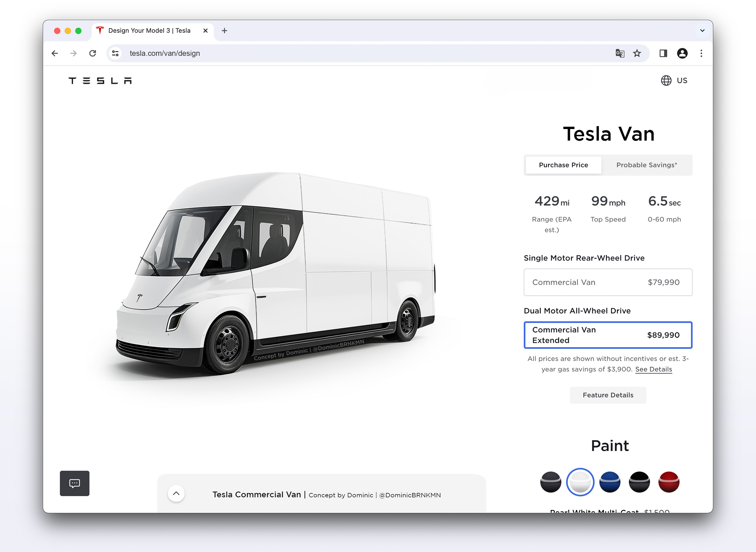
Task: Open the Chrome three-dot menu
Action: (x=701, y=54)
